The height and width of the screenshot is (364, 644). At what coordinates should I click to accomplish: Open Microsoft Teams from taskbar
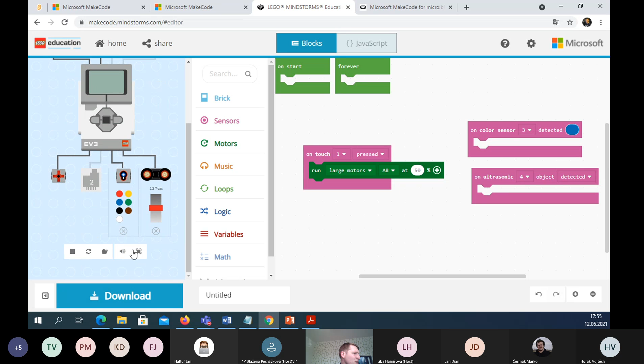(206, 320)
